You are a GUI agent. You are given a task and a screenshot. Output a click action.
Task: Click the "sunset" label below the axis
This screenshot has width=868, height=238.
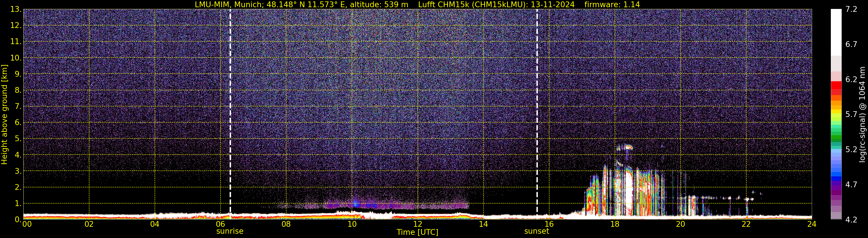537,231
